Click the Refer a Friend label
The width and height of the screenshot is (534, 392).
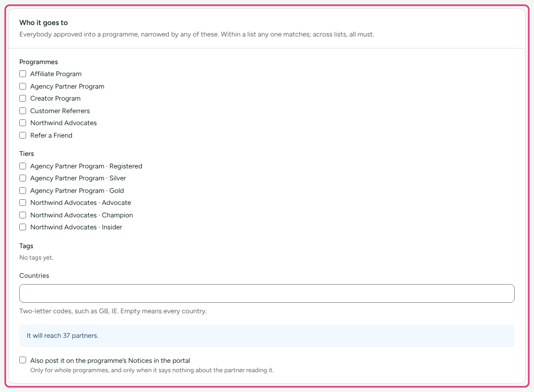pyautogui.click(x=52, y=136)
